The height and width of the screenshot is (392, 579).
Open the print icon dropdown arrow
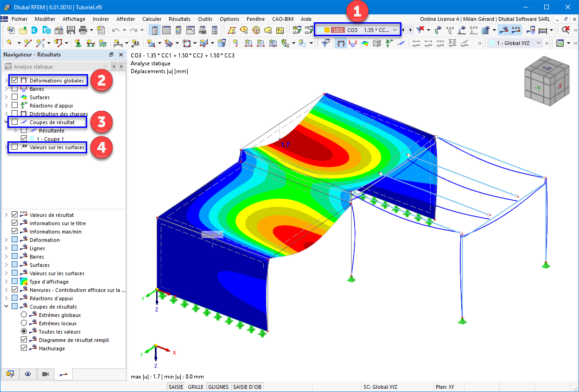(91, 30)
